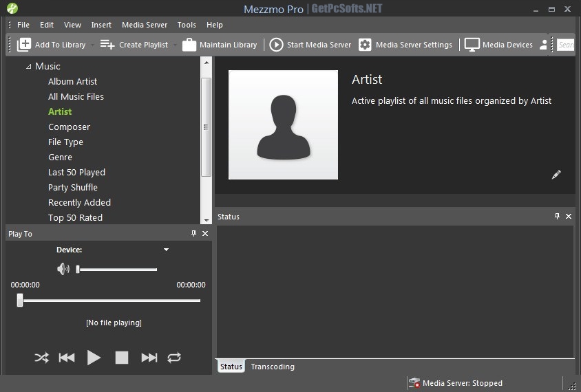Select Top 50 Rated playlist
Screen dimensions: 581x392
click(x=75, y=217)
